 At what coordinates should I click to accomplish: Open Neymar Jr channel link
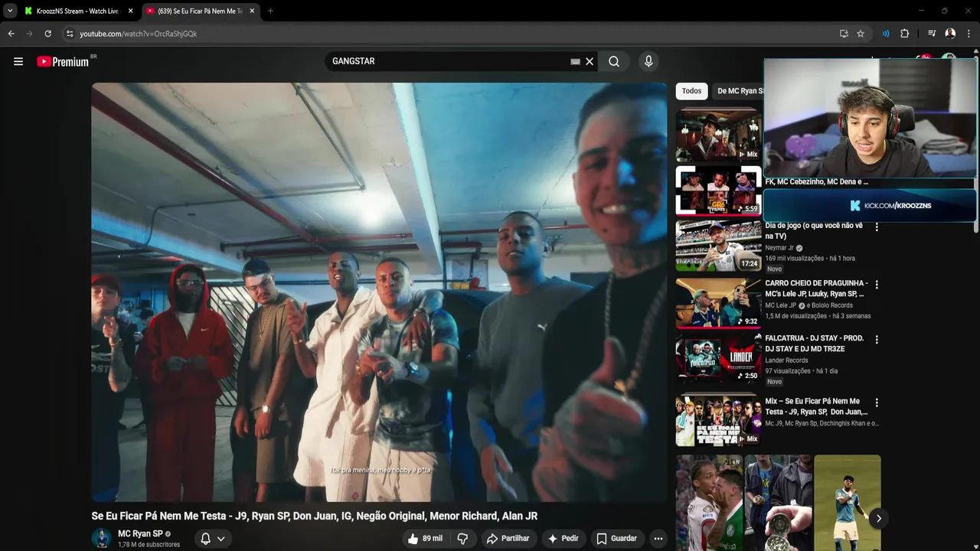(779, 248)
